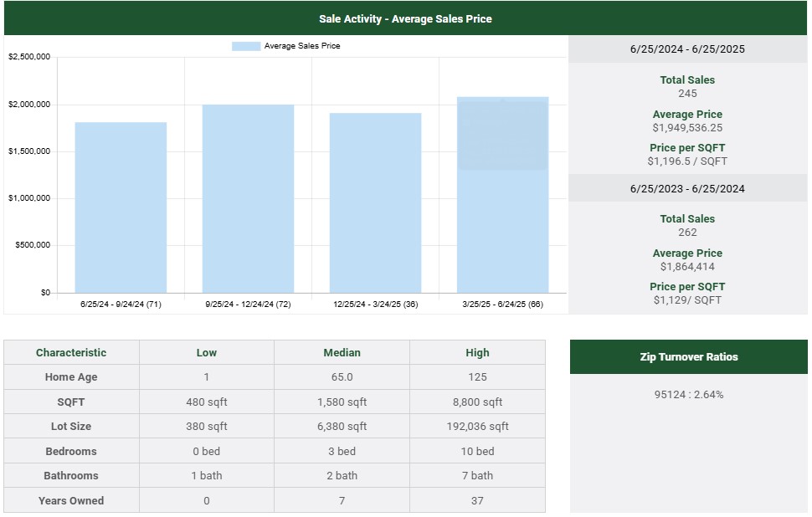
Task: Toggle the Average Sales Price legend swatch
Action: (246, 46)
